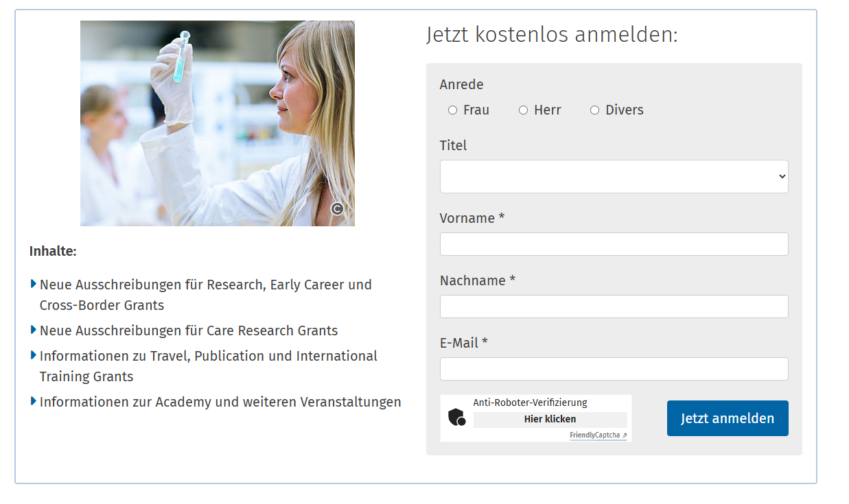
Task: Click the scientist with test tube photo
Action: [x=217, y=123]
